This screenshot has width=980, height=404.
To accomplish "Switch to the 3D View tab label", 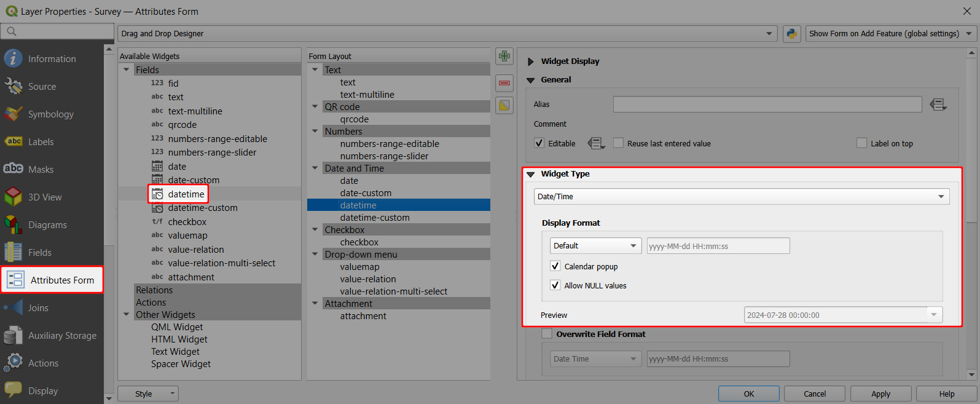I will point(45,197).
